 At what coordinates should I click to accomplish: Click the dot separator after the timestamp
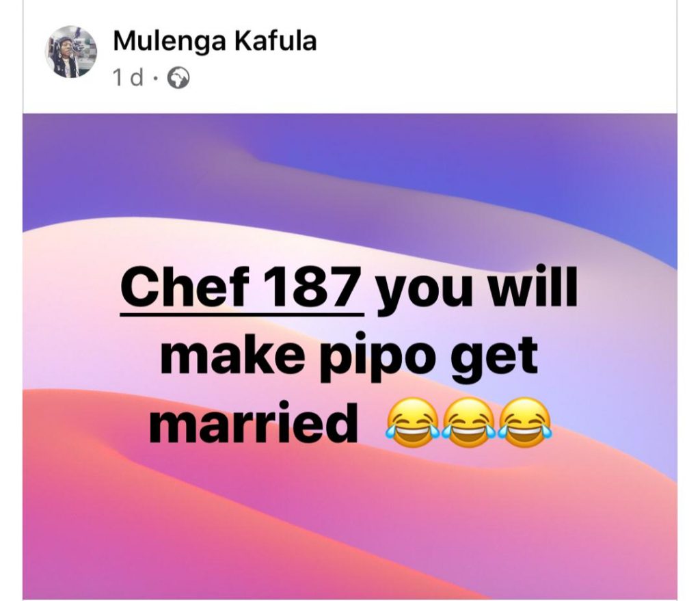[155, 79]
